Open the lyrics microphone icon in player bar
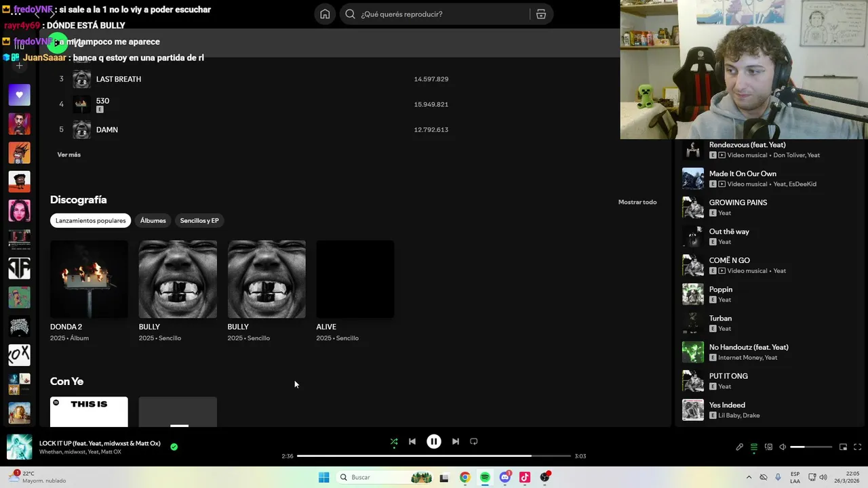The height and width of the screenshot is (488, 868). pyautogui.click(x=740, y=447)
